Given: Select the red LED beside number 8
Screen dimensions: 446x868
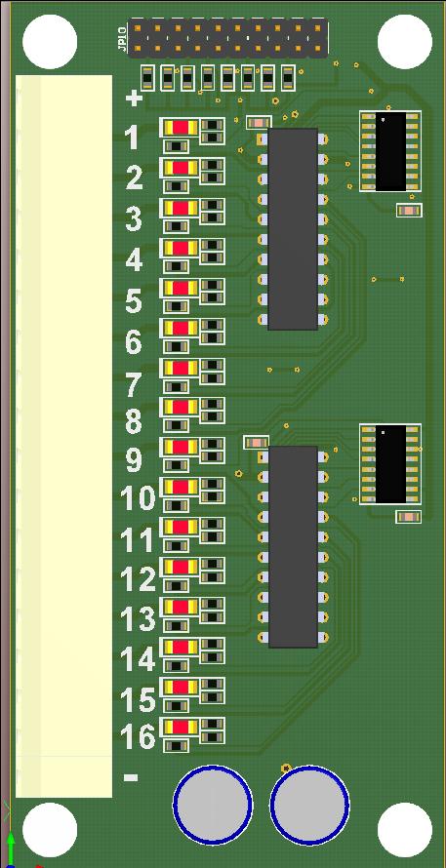Looking at the screenshot, I should (182, 407).
